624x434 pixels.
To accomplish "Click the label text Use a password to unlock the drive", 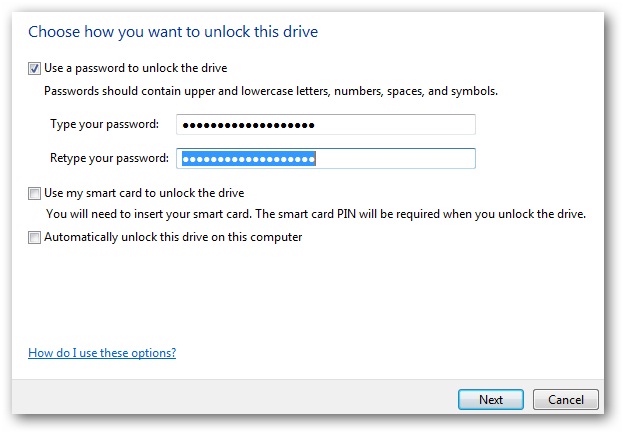I will coord(136,68).
